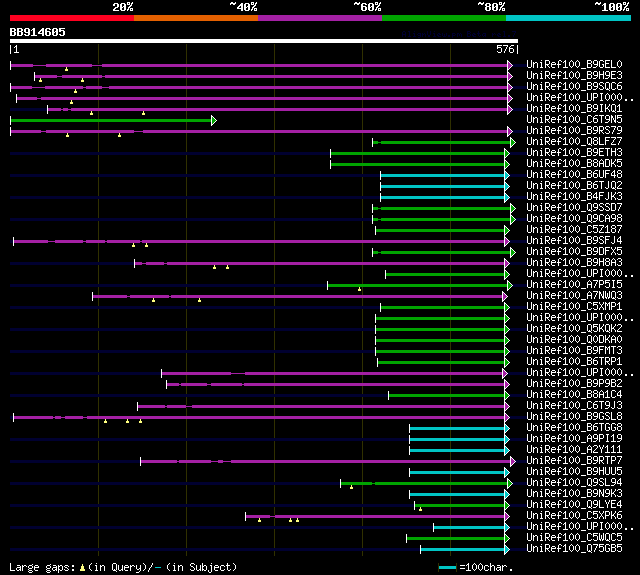Select the UniRef100_B6UF48 label
This screenshot has width=640, height=575.
[574, 175]
